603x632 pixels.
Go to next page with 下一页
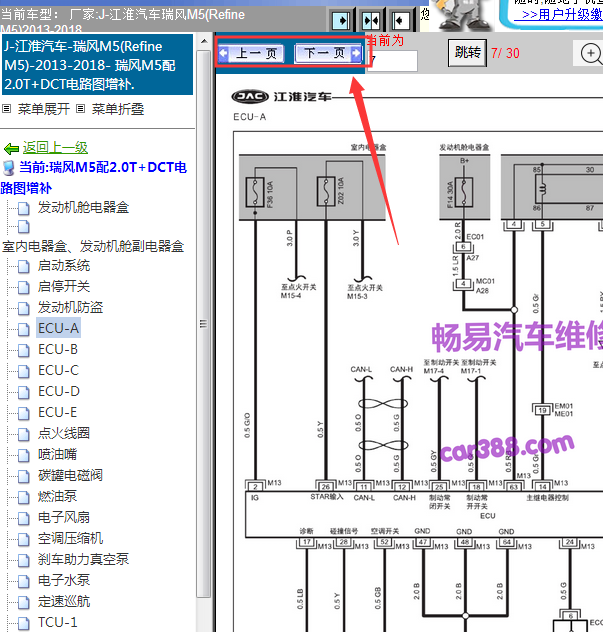point(328,53)
